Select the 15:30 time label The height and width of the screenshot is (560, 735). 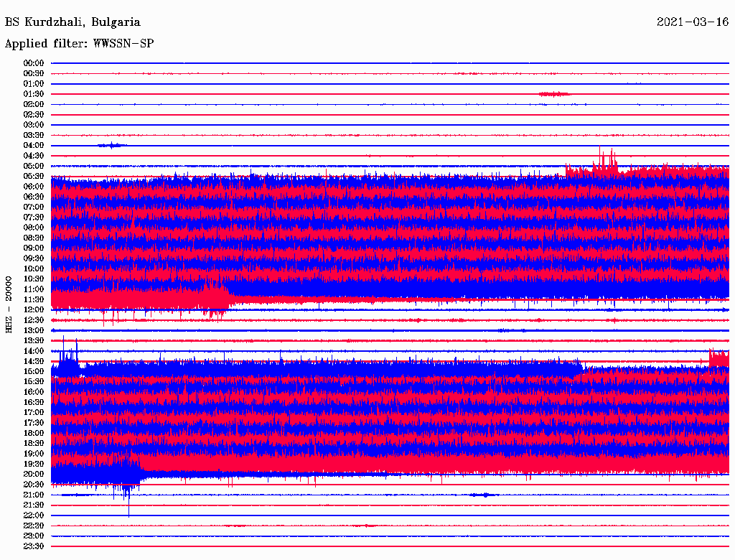[34, 381]
